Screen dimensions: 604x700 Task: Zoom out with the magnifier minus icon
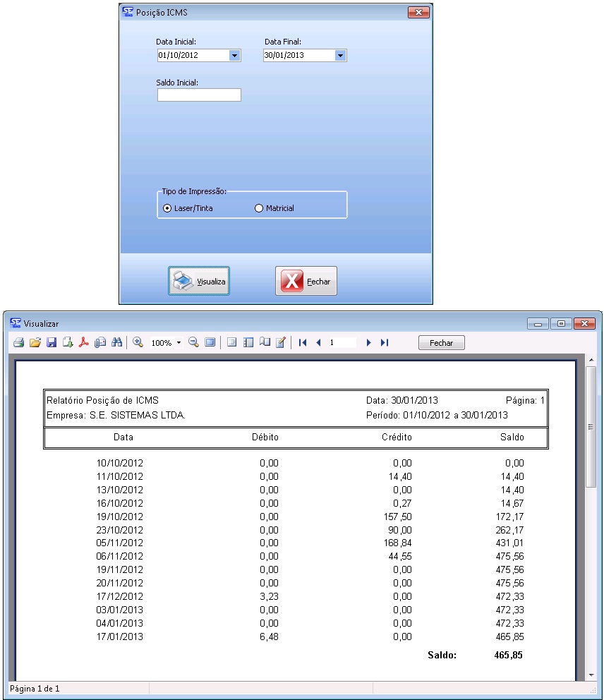tap(193, 342)
